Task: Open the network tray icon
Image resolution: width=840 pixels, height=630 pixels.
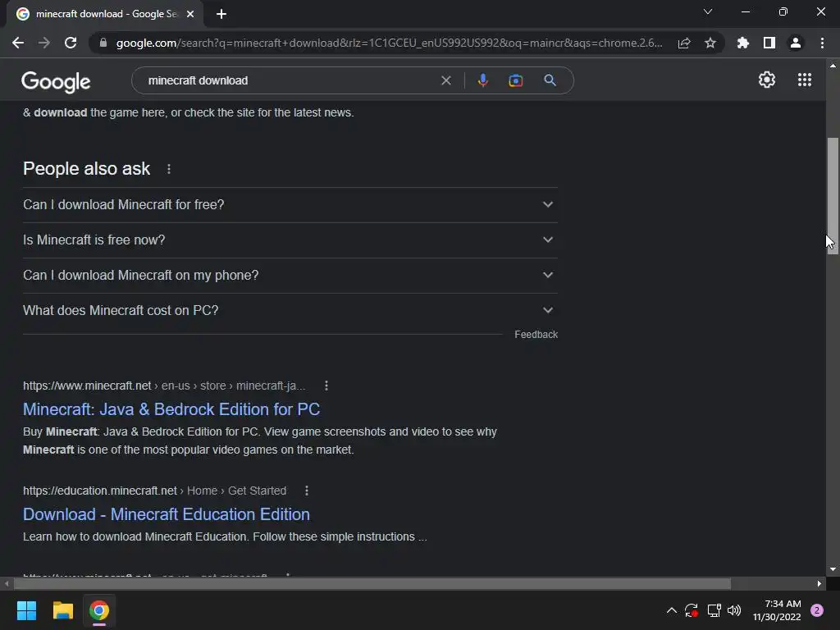Action: pos(714,610)
